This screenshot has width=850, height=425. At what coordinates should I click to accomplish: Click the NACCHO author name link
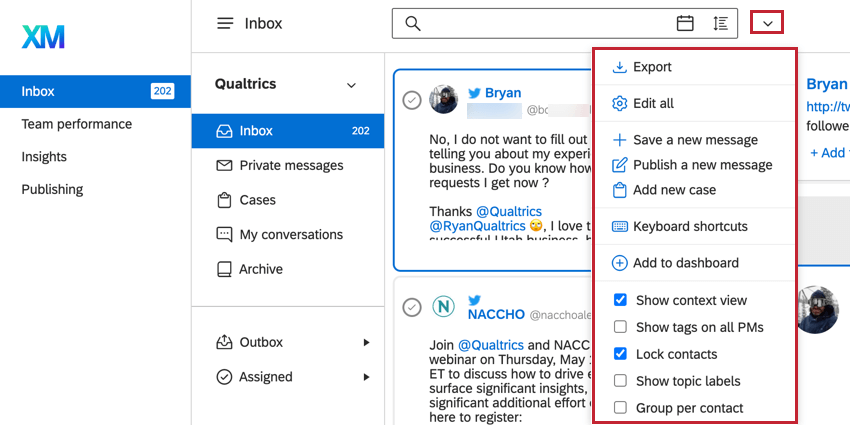pos(497,315)
